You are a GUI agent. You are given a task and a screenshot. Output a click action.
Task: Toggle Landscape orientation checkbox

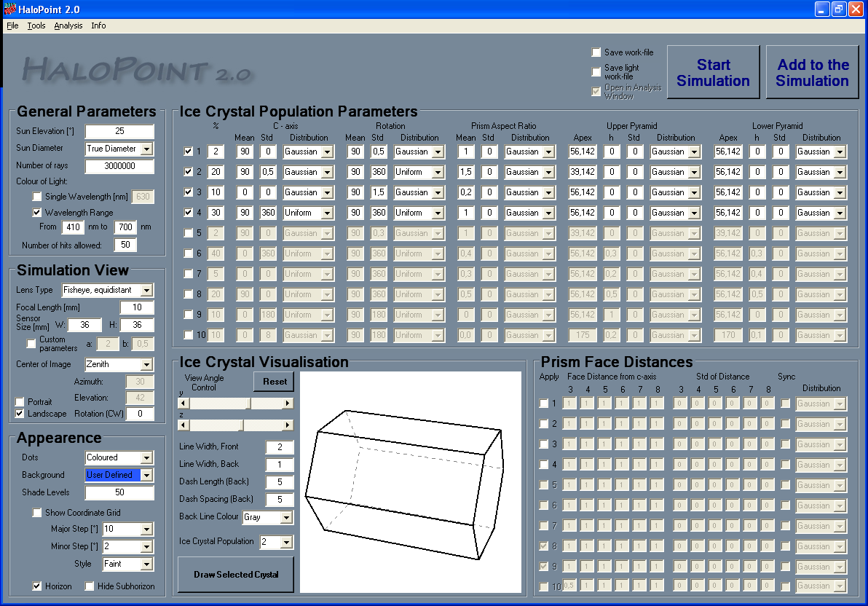20,413
